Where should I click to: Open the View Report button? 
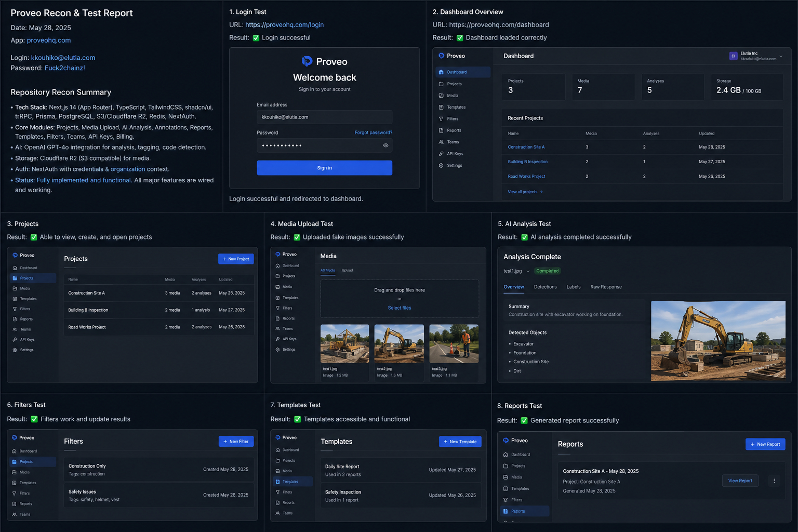740,481
